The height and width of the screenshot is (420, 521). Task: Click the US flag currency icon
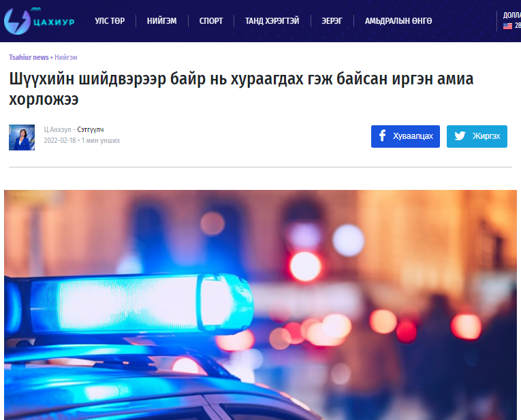pyautogui.click(x=507, y=26)
